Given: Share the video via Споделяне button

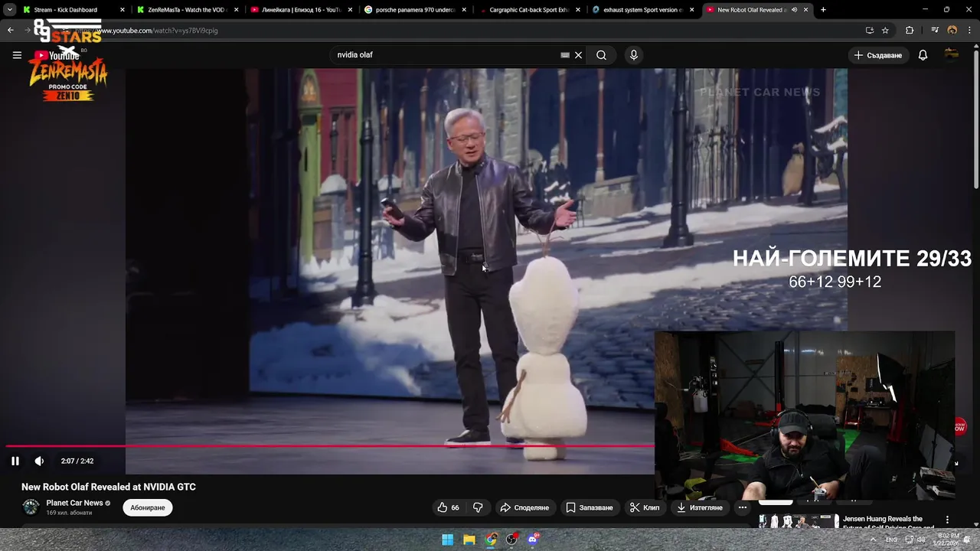Looking at the screenshot, I should [524, 507].
